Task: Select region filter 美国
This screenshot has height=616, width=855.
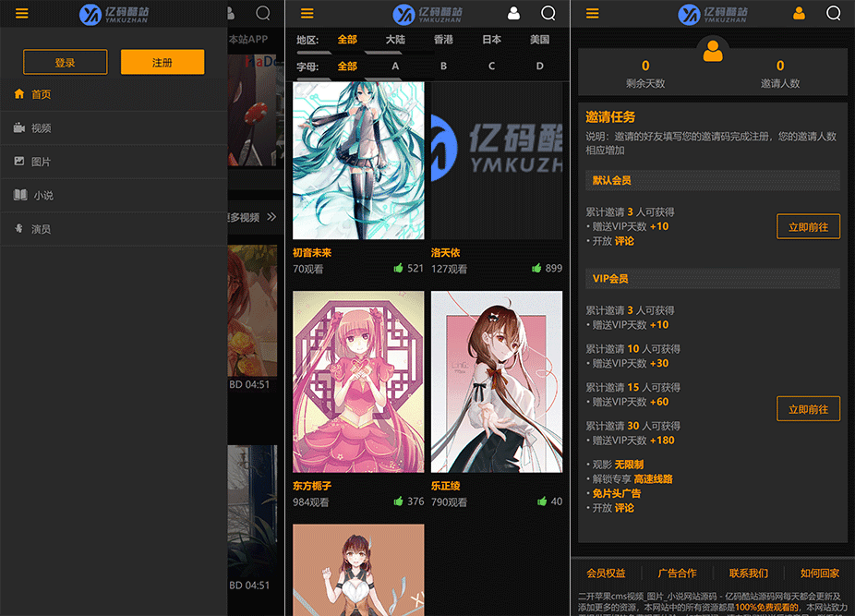Action: 539,40
